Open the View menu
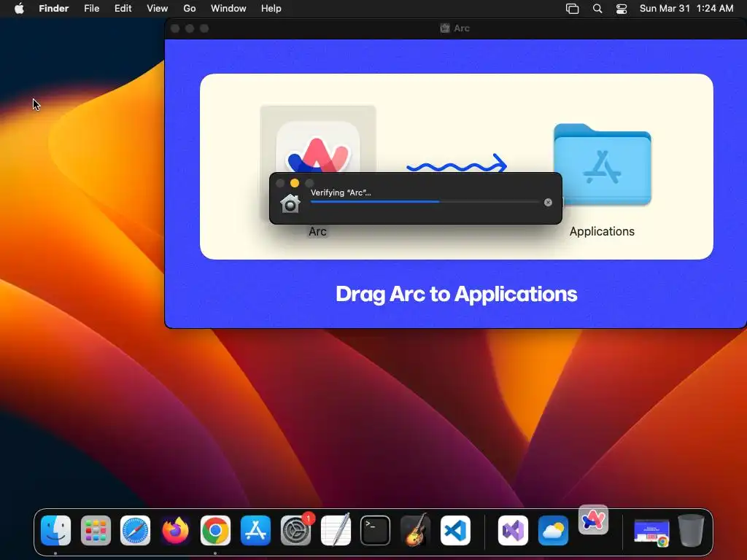The height and width of the screenshot is (560, 747). point(158,9)
